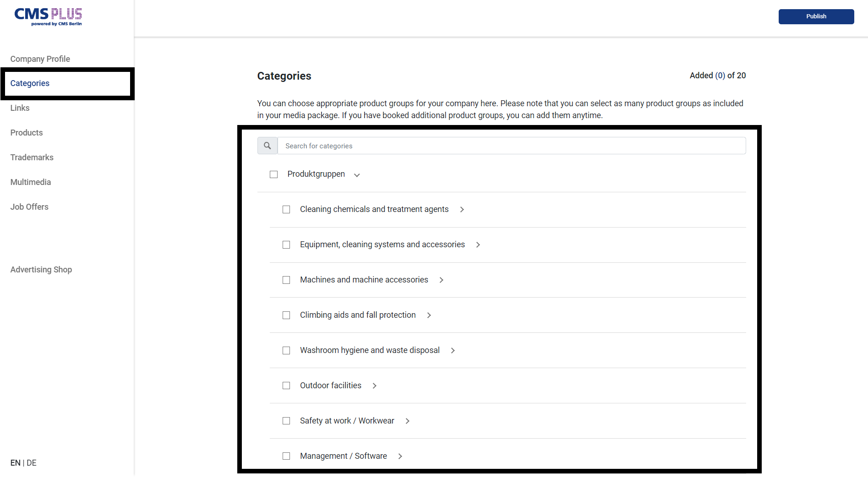868x478 pixels.
Task: Click the Publish button
Action: coord(816,16)
